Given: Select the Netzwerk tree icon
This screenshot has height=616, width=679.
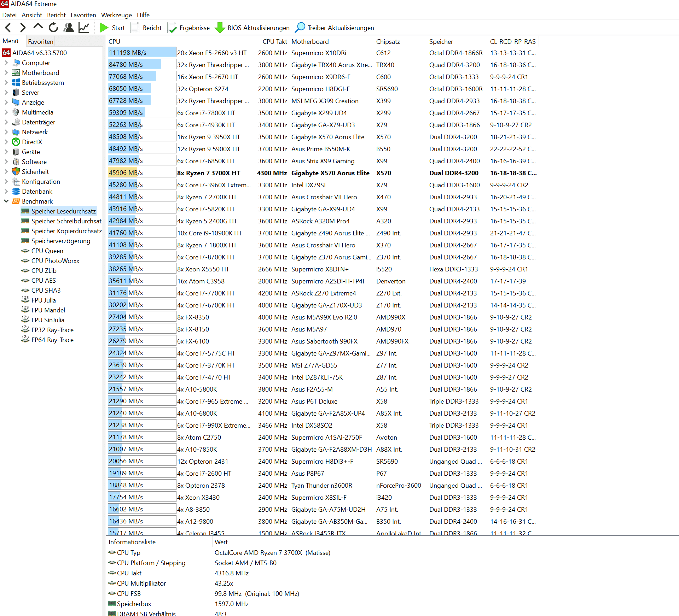Looking at the screenshot, I should [x=16, y=132].
